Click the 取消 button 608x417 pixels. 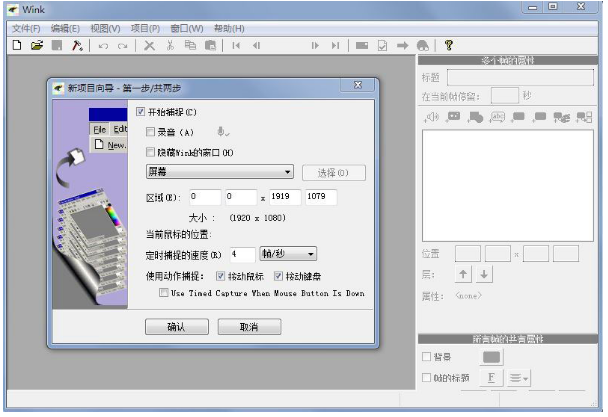click(x=249, y=327)
